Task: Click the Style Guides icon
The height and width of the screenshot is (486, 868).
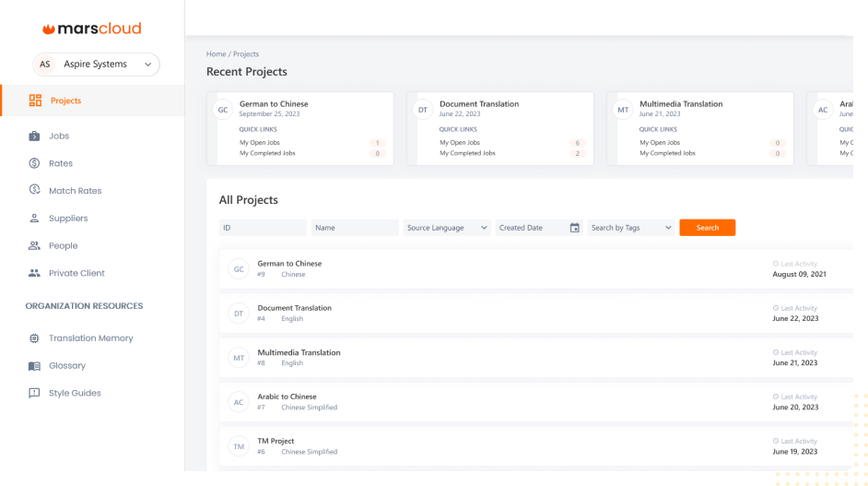Action: [x=34, y=393]
